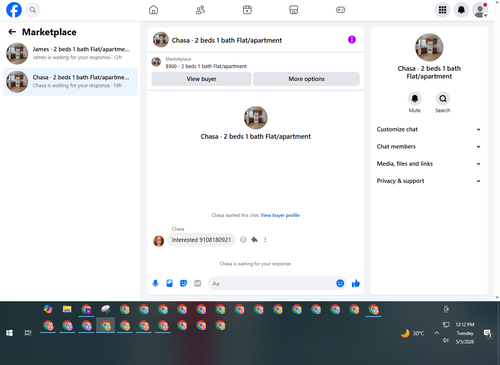Expand the Privacy & support section
The width and height of the screenshot is (500, 365).
pos(429,181)
